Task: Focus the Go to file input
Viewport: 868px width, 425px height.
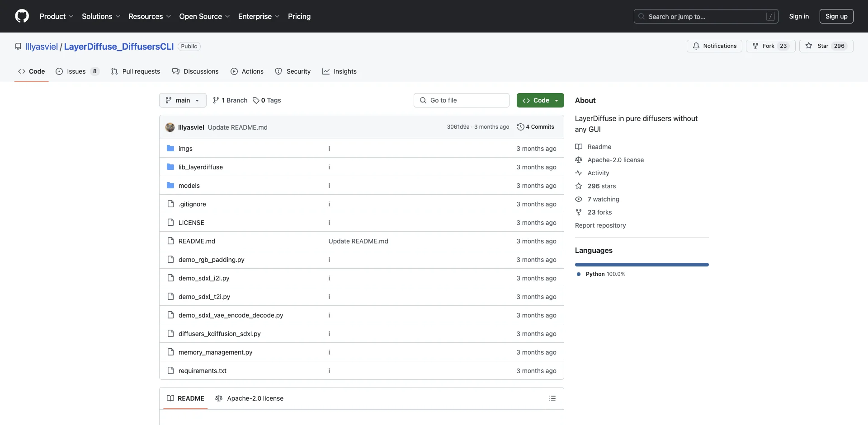Action: click(x=462, y=100)
